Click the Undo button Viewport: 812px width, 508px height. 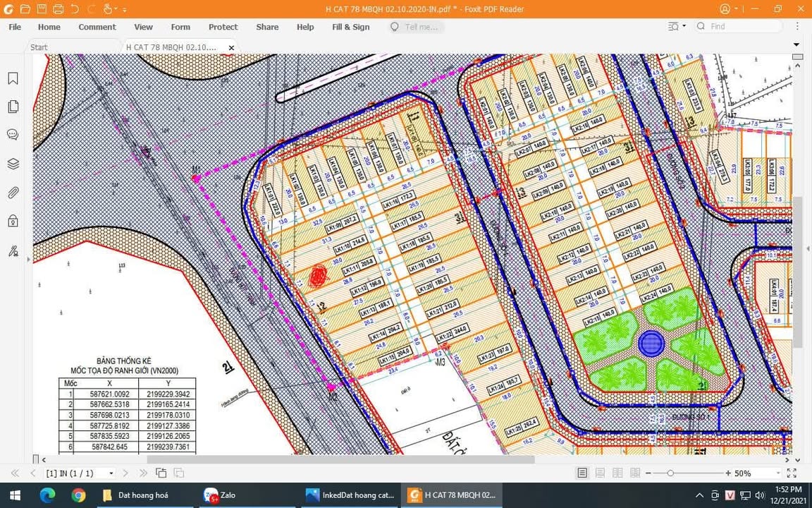[x=74, y=8]
